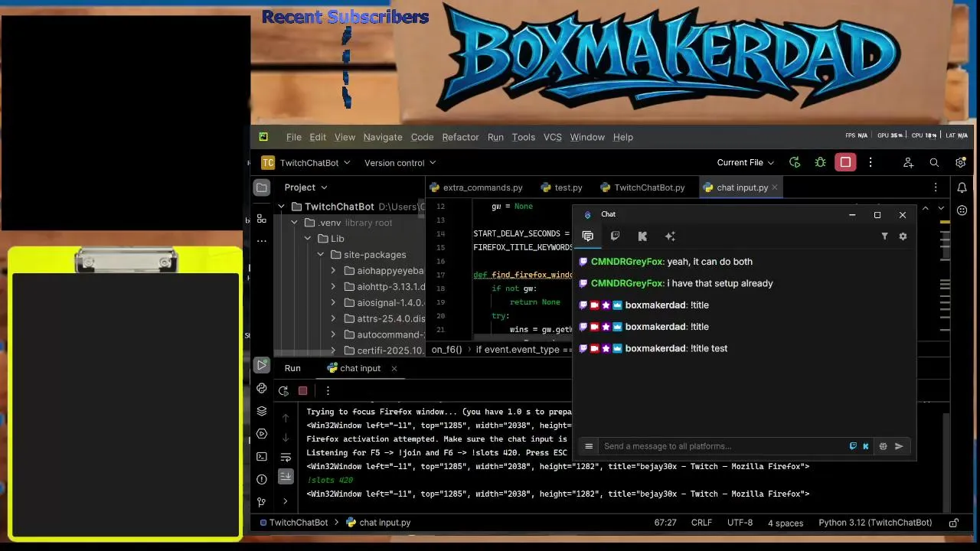The height and width of the screenshot is (551, 980).
Task: Open the Notifications bell icon
Action: click(962, 187)
